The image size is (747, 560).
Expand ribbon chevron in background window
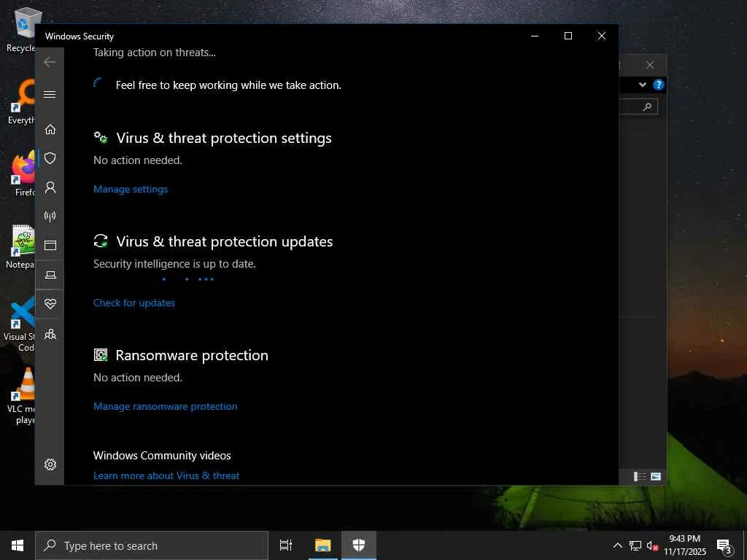coord(642,85)
